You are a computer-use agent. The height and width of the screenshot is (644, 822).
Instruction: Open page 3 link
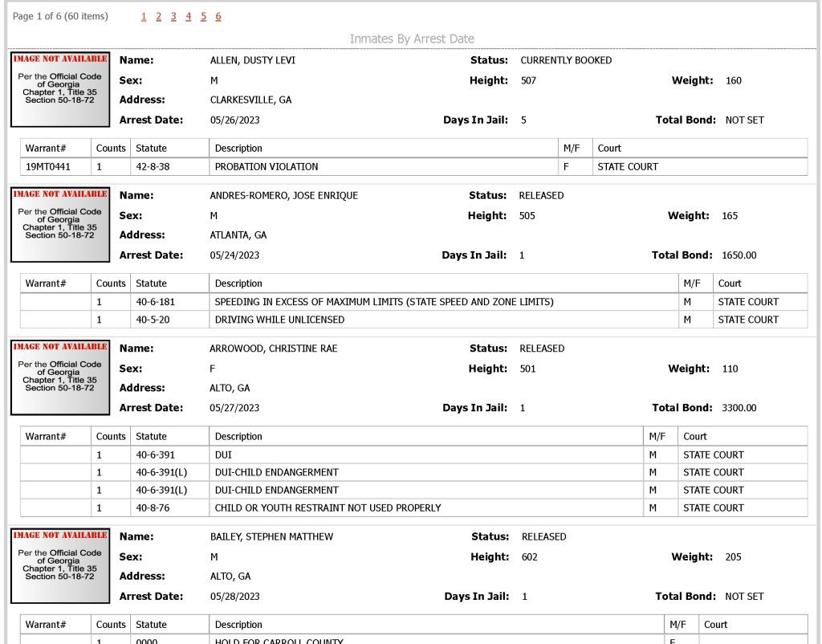[x=173, y=17]
